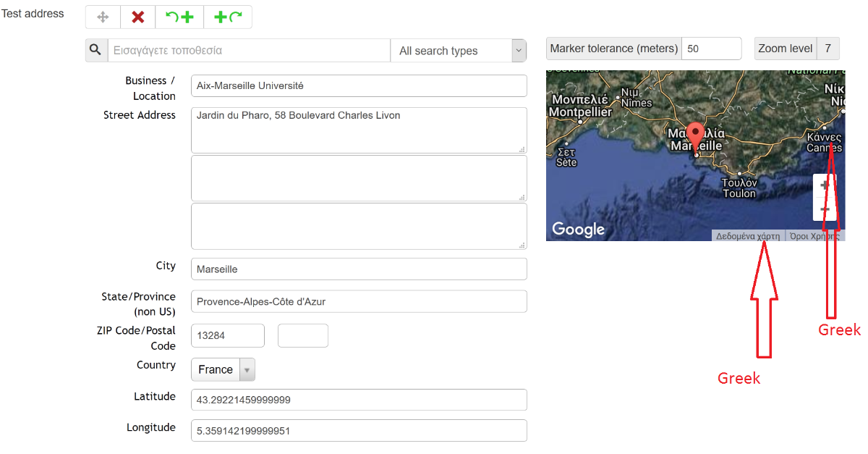This screenshot has width=868, height=454.
Task: Edit the Latitude field
Action: coord(359,400)
